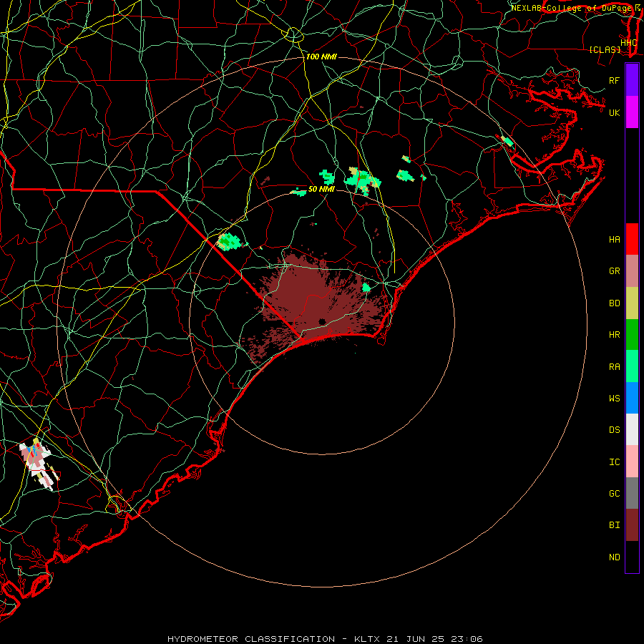Click the UK legend label

coord(614,112)
